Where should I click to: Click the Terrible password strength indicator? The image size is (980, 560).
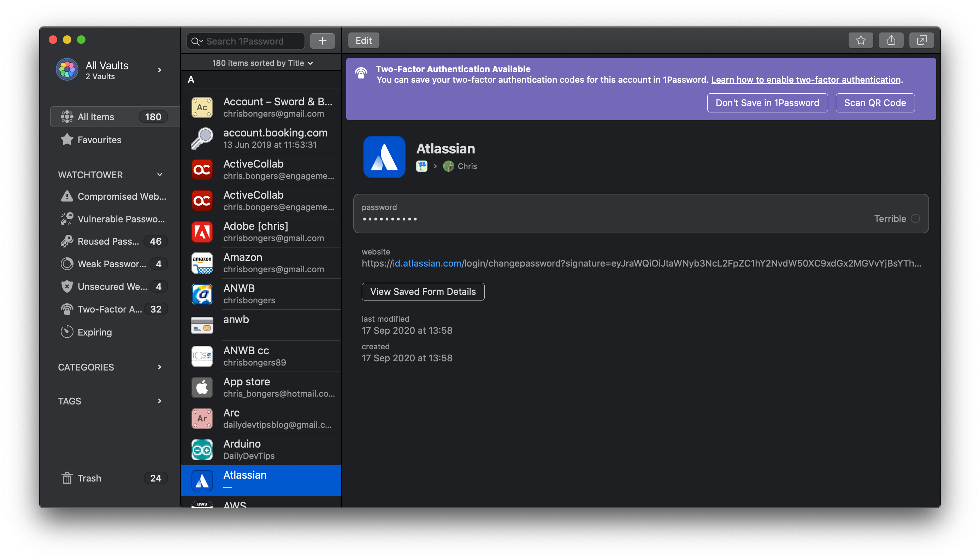[897, 218]
